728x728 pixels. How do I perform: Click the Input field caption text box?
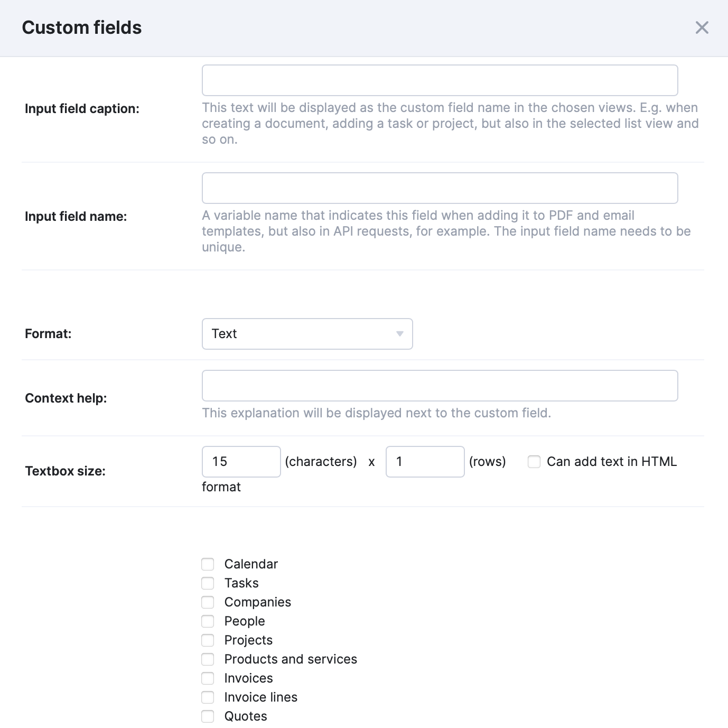coord(440,80)
